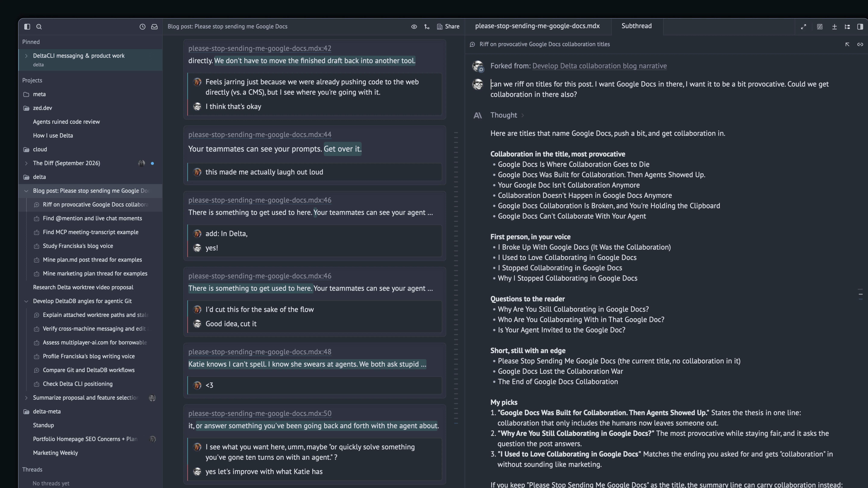This screenshot has height=488, width=868.
Task: Open the inbox tray icon
Action: point(154,27)
